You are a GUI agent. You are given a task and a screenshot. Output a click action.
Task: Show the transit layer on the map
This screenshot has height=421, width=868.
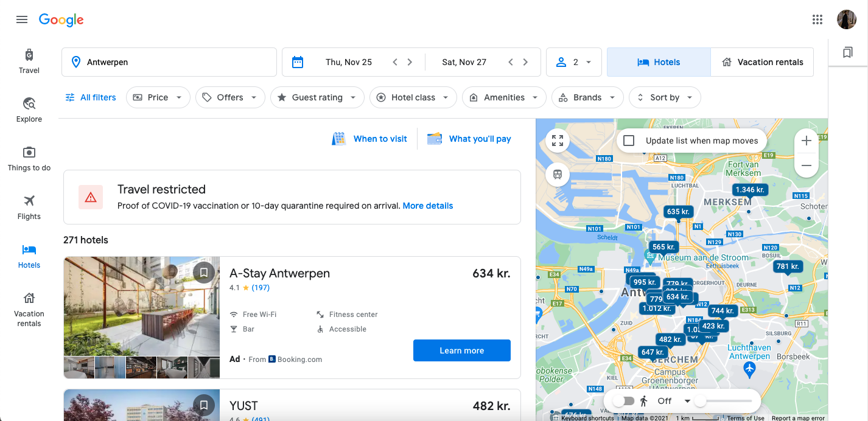[x=557, y=175]
